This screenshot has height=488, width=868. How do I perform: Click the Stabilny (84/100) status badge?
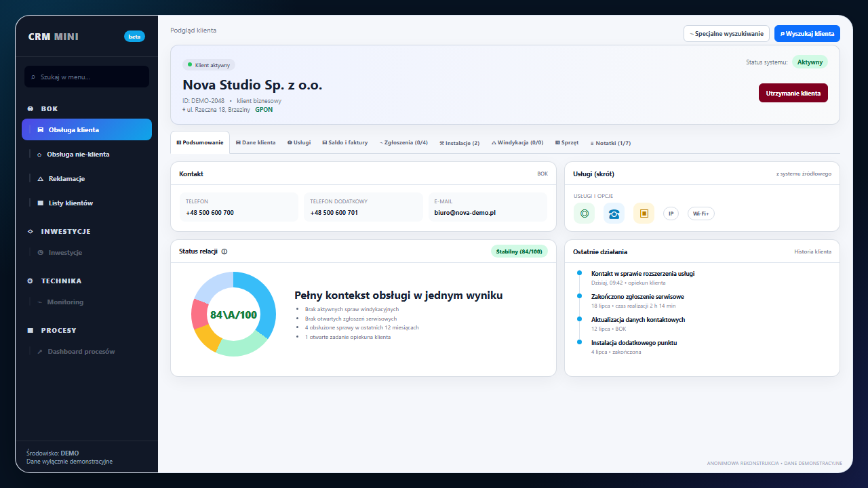pyautogui.click(x=519, y=251)
